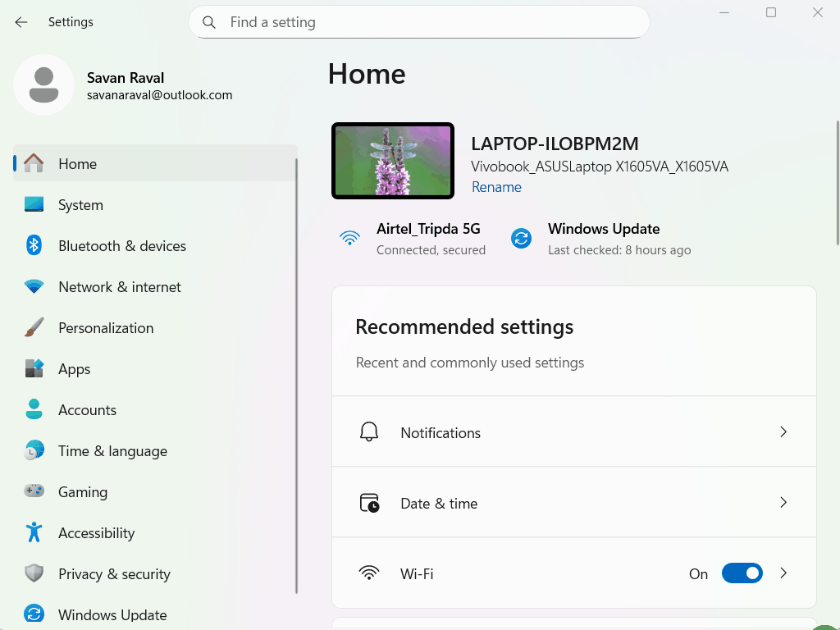The width and height of the screenshot is (840, 630).
Task: Click the Airtel_Tripda 5G Wi-Fi icon
Action: pos(350,238)
